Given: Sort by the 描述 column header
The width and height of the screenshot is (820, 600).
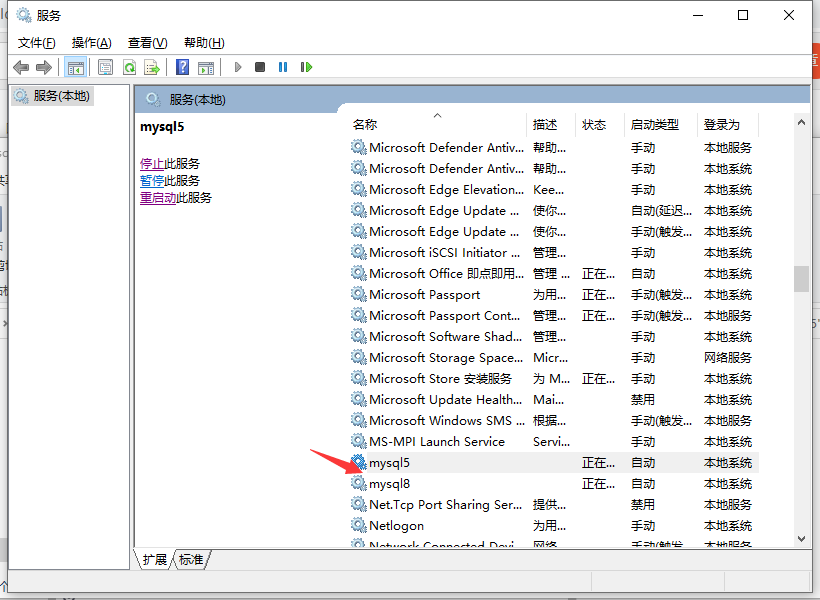Looking at the screenshot, I should click(551, 124).
